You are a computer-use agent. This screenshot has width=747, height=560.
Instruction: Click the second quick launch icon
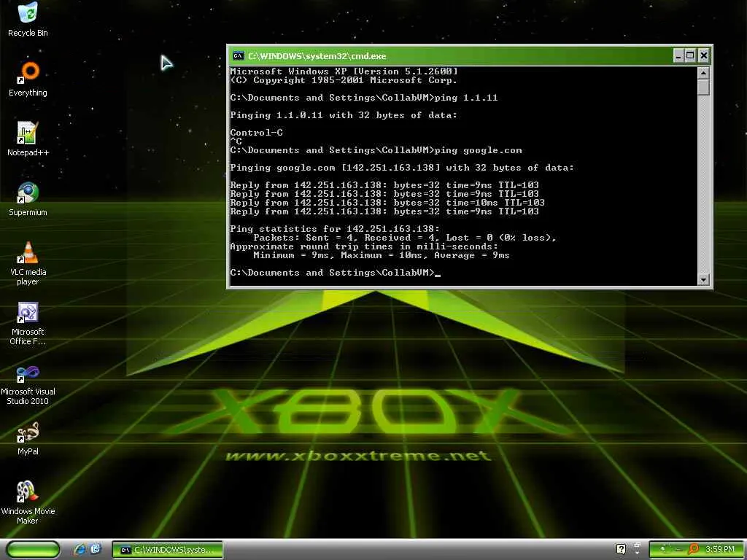(96, 550)
